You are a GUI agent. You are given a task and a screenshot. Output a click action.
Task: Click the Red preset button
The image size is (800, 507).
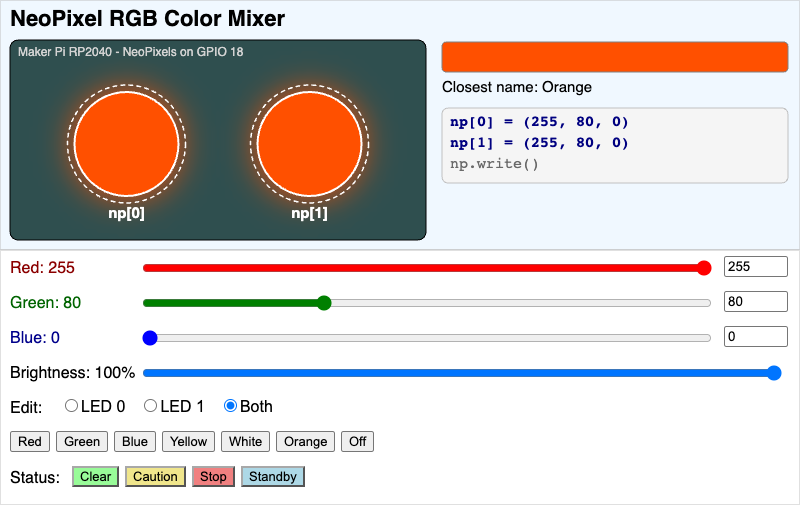(30, 442)
